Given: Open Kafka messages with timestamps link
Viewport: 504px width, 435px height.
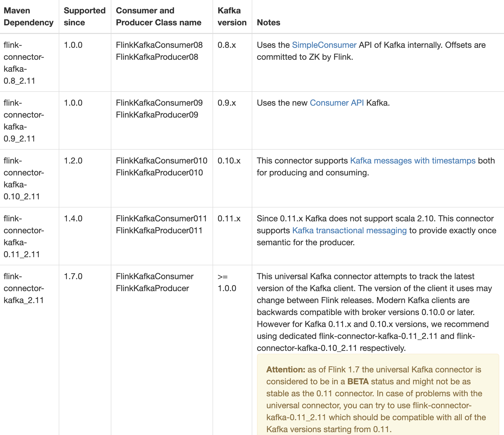Looking at the screenshot, I should coord(413,161).
